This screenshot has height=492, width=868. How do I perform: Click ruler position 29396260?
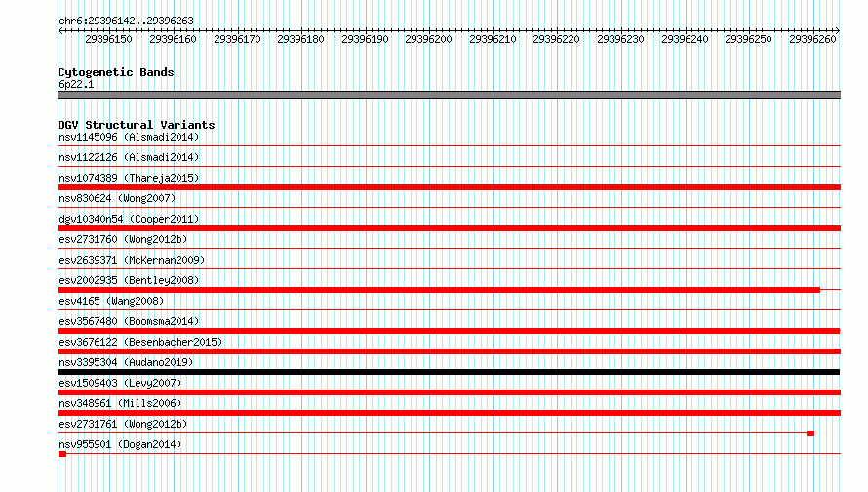[812, 39]
